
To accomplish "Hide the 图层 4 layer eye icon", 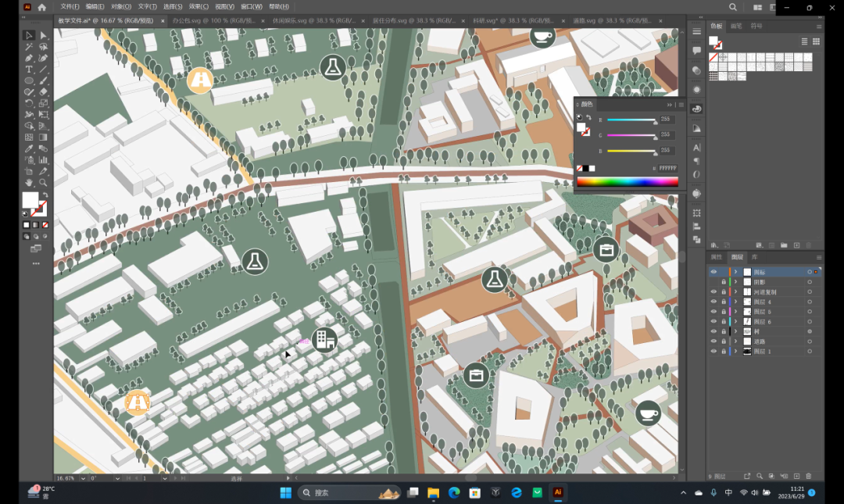I will click(x=713, y=302).
